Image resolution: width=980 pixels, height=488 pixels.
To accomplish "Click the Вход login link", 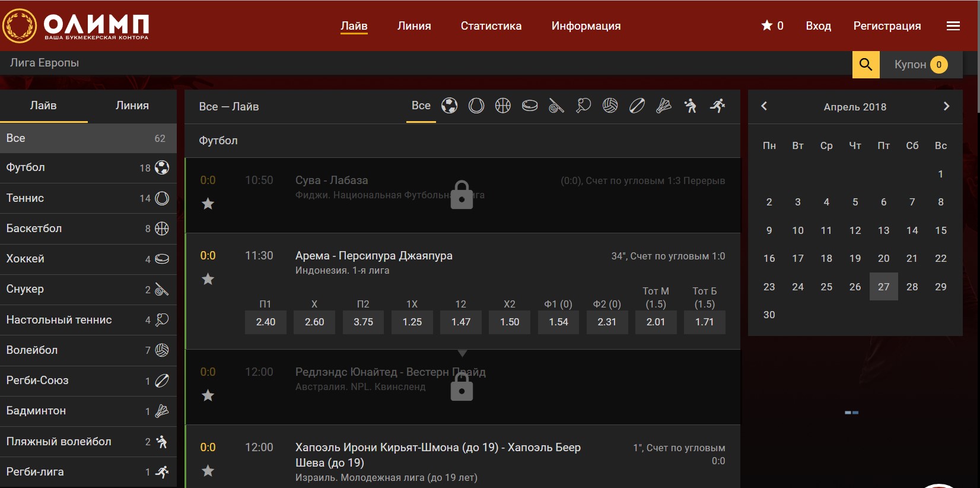I will (819, 26).
